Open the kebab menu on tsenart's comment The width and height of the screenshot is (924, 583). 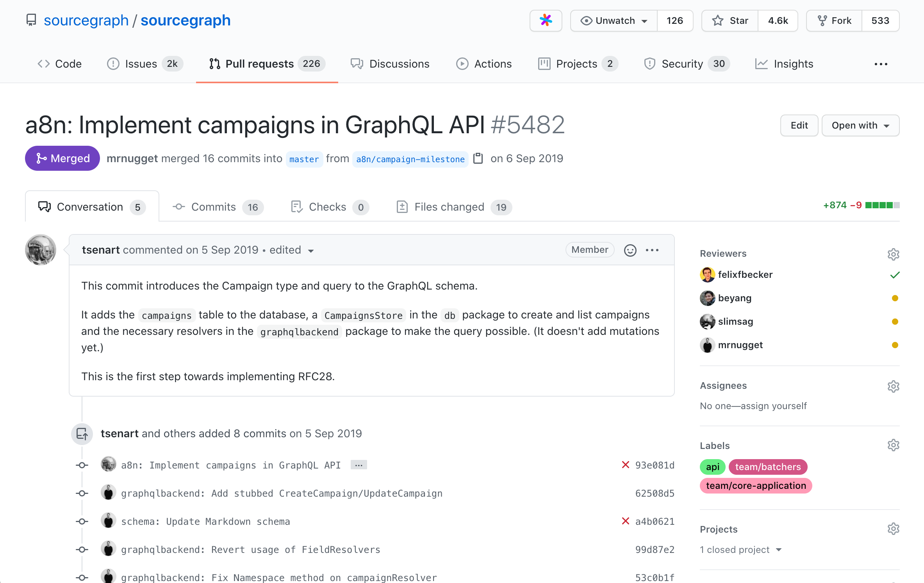coord(652,250)
